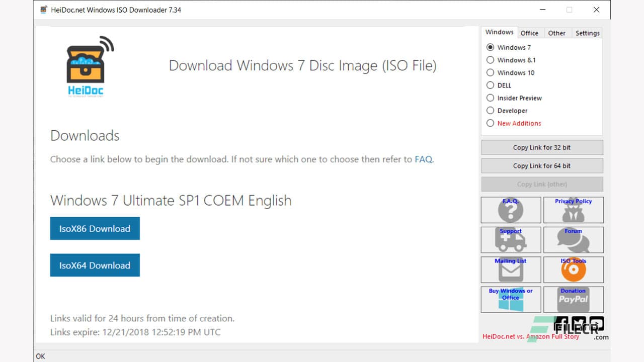The width and height of the screenshot is (644, 362).
Task: Switch to the Settings tab
Action: pyautogui.click(x=587, y=33)
